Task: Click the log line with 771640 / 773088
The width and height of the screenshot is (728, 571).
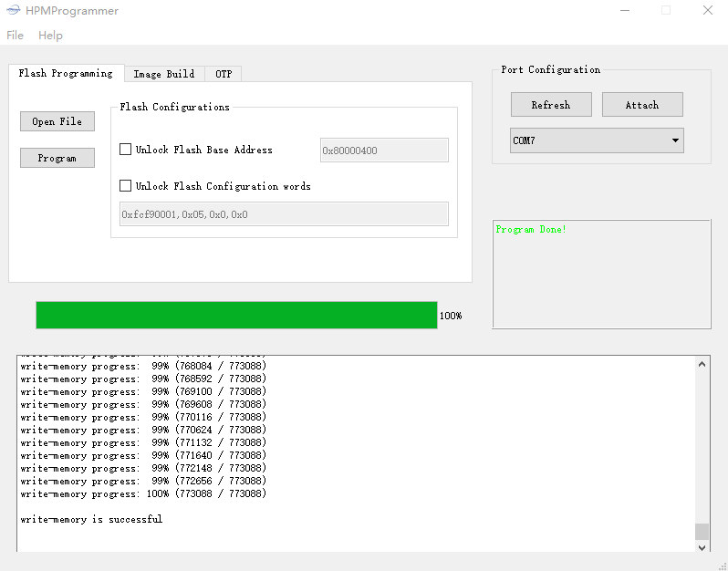Action: tap(143, 455)
